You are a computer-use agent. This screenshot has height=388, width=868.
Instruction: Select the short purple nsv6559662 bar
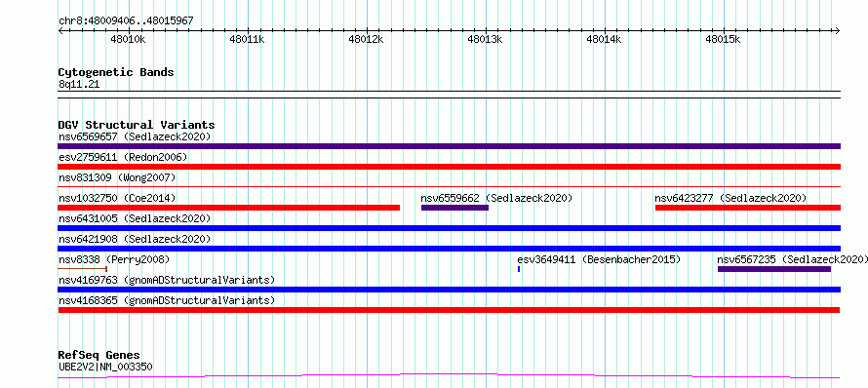[x=454, y=208]
